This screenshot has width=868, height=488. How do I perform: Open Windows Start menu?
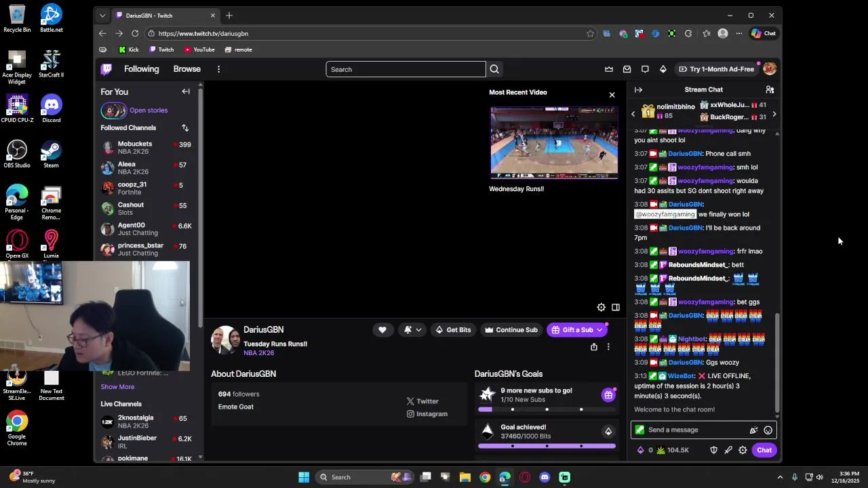click(x=304, y=477)
